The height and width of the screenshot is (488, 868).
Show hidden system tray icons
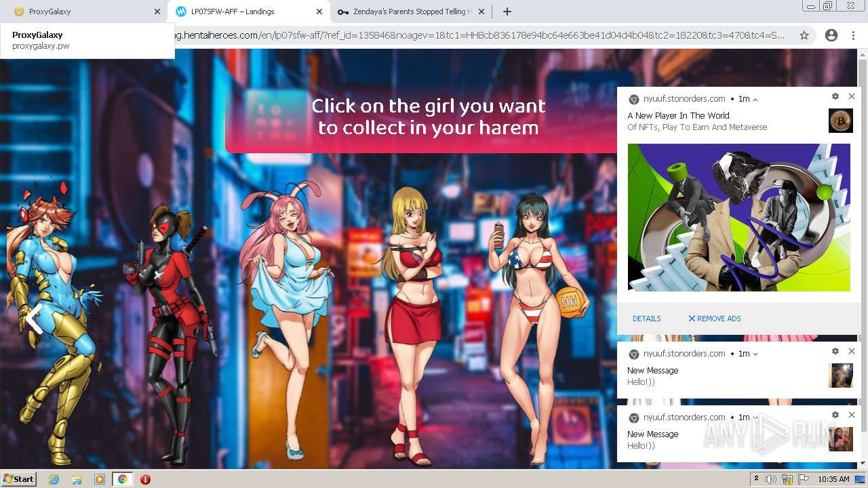[757, 479]
